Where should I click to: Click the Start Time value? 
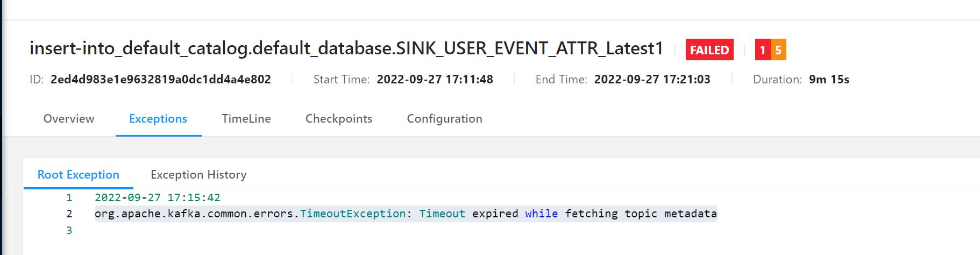point(435,80)
